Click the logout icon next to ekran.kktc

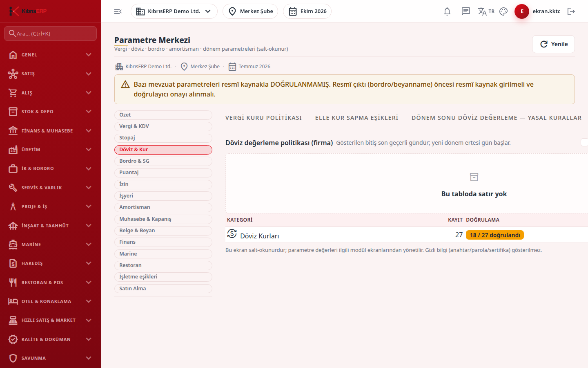(x=571, y=11)
